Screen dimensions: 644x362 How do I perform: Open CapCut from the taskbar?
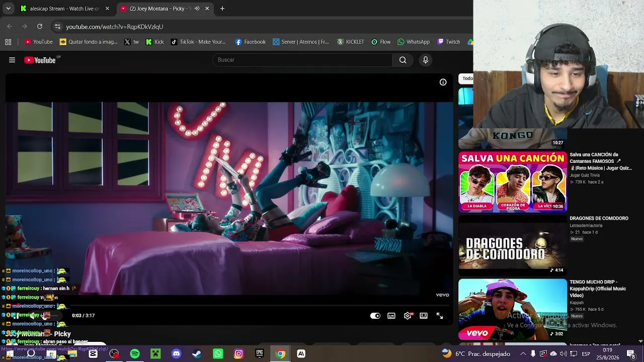[x=93, y=354]
